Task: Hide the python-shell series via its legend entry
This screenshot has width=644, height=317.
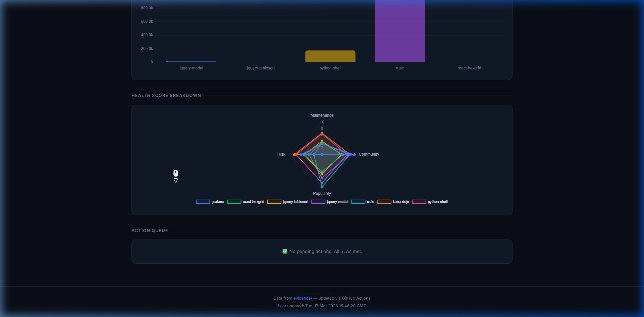Action: click(x=430, y=202)
